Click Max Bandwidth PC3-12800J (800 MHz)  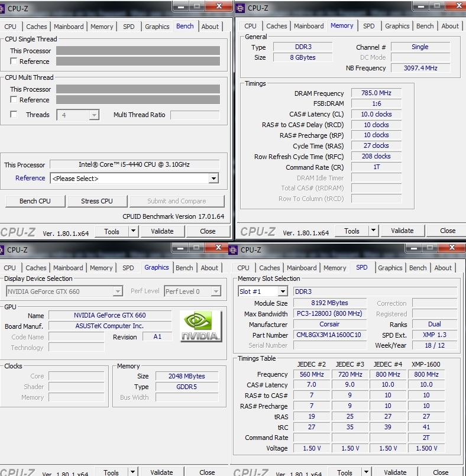(330, 313)
